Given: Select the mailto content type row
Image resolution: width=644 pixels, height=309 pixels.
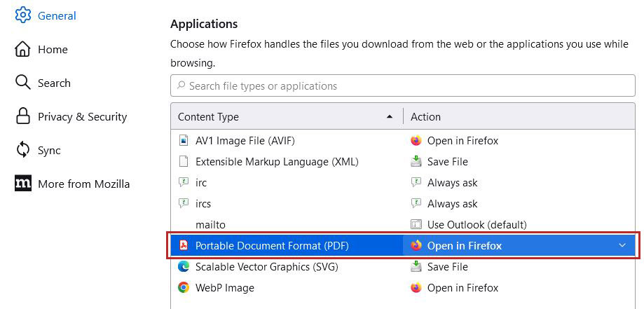Looking at the screenshot, I should coord(210,224).
